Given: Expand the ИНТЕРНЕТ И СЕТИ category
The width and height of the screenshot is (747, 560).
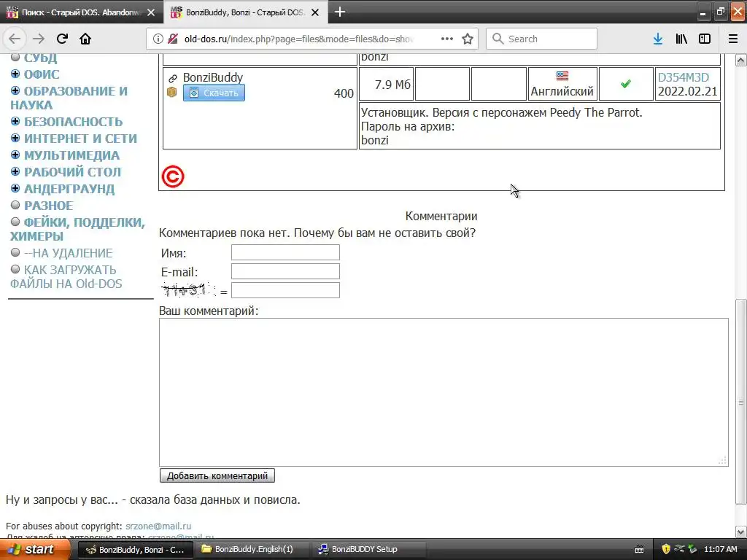Looking at the screenshot, I should pyautogui.click(x=15, y=138).
